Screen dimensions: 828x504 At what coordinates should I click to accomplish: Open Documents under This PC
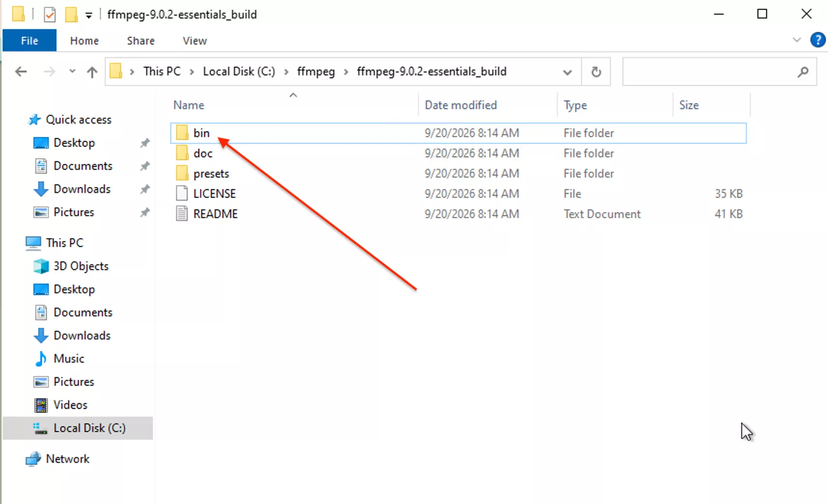(x=82, y=313)
